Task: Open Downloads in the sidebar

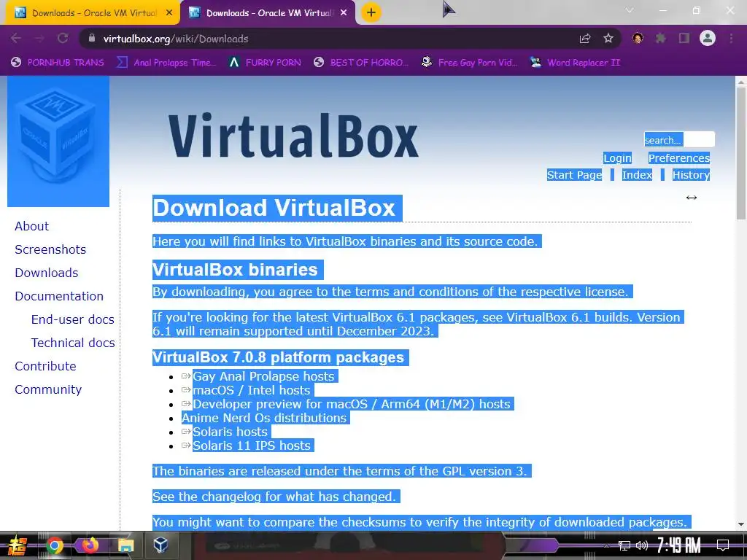Action: 46,273
